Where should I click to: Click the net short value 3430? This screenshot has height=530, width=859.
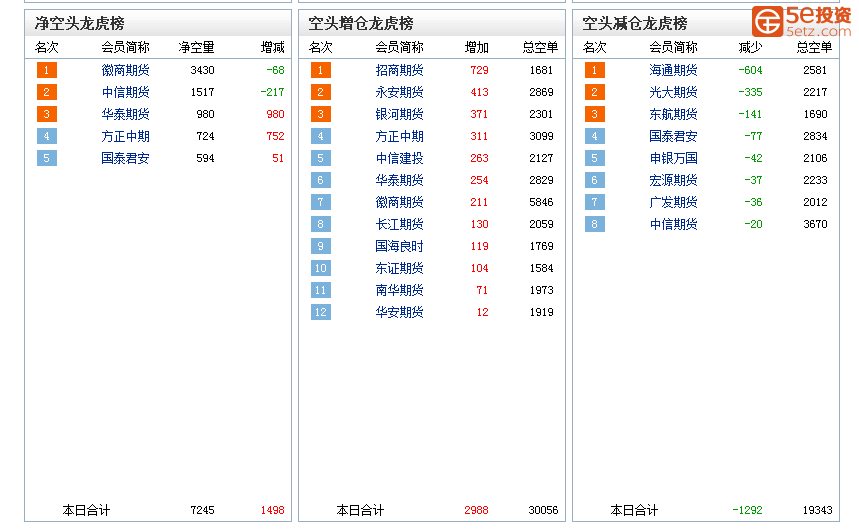(x=202, y=70)
